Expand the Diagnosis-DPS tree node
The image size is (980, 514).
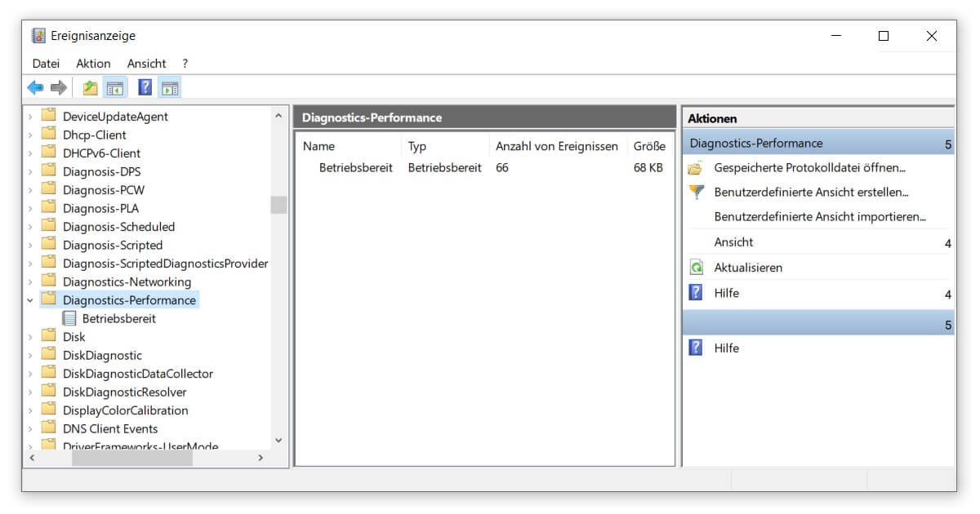point(30,172)
